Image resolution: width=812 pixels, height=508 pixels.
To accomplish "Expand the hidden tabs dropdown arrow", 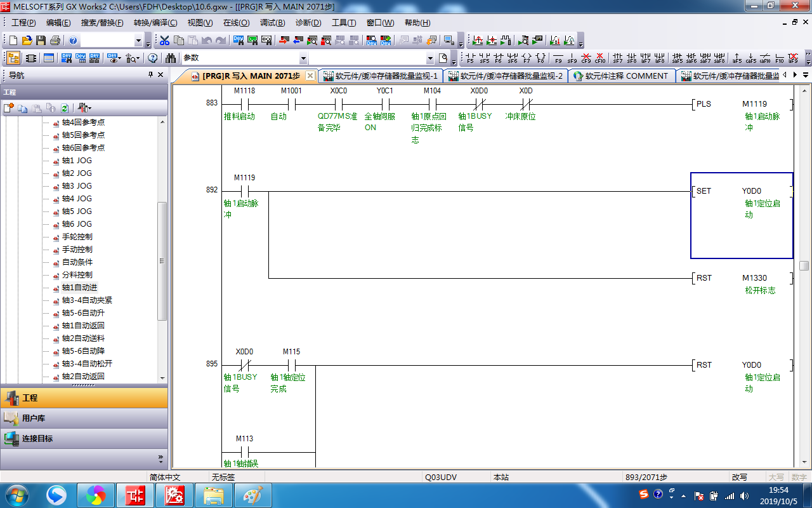I will click(x=805, y=75).
